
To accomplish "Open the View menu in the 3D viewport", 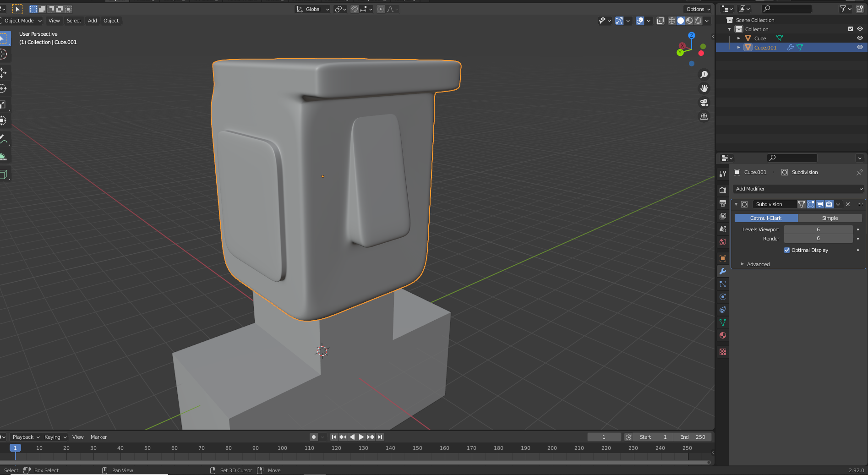I will click(54, 21).
